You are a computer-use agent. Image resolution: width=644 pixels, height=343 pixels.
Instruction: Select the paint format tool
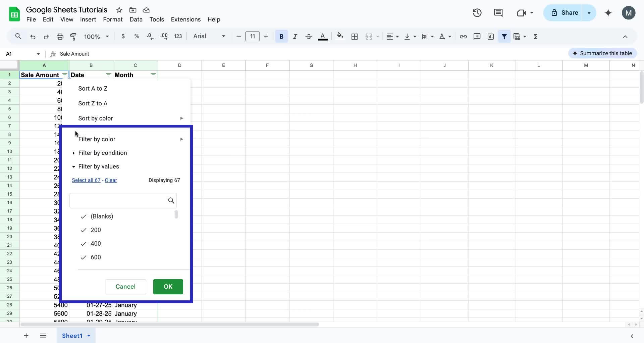(73, 37)
